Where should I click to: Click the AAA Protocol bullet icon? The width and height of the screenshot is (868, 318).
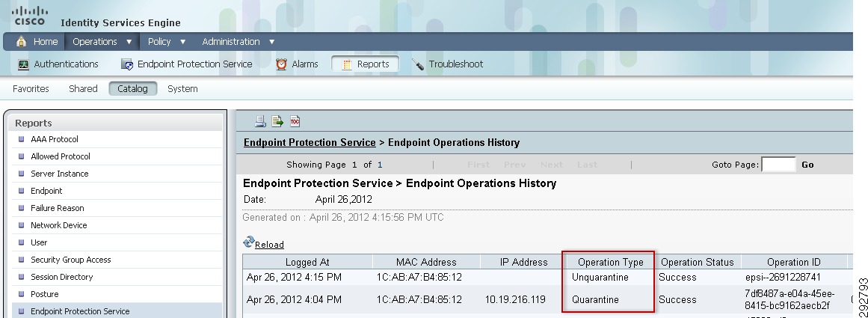(22, 139)
